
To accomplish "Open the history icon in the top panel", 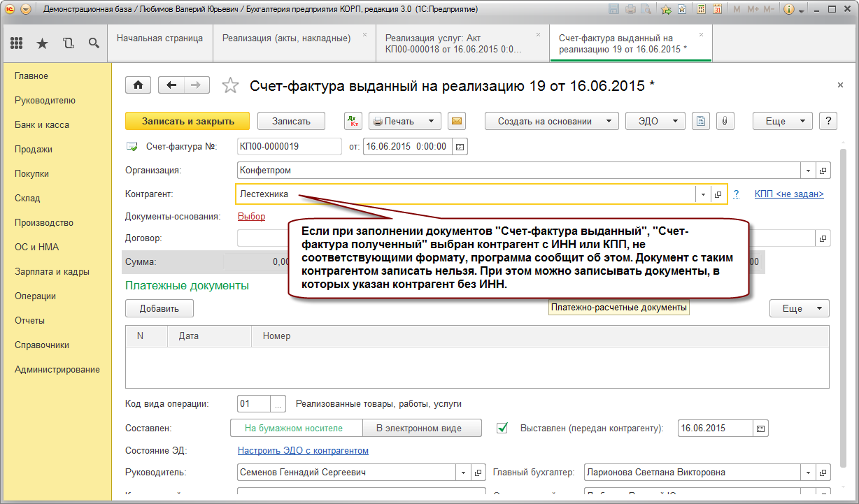I will click(x=68, y=43).
